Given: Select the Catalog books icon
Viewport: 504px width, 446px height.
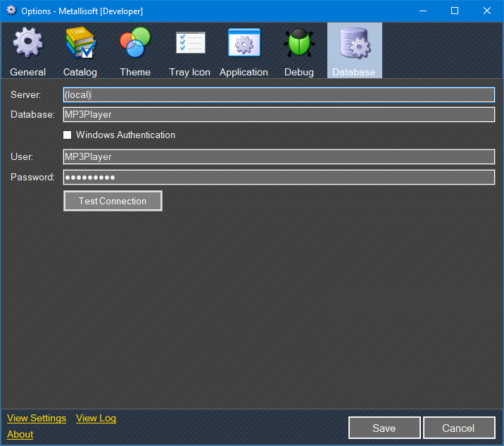Looking at the screenshot, I should pyautogui.click(x=80, y=44).
